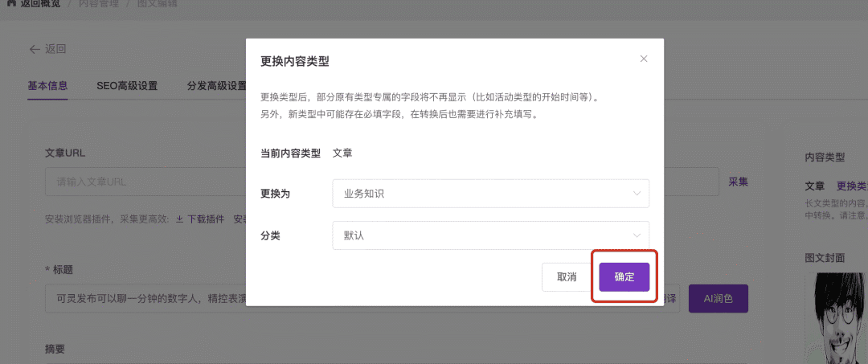The image size is (868, 364).
Task: Click the 确定 confirm button
Action: pyautogui.click(x=624, y=277)
